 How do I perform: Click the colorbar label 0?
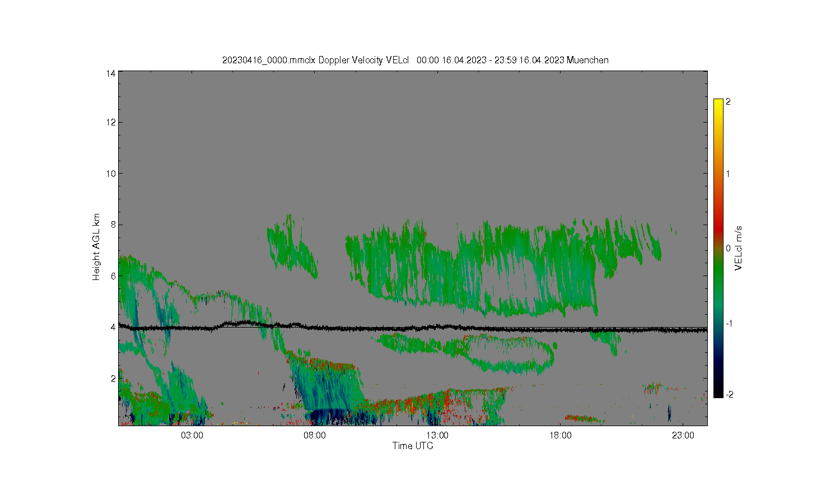(729, 248)
